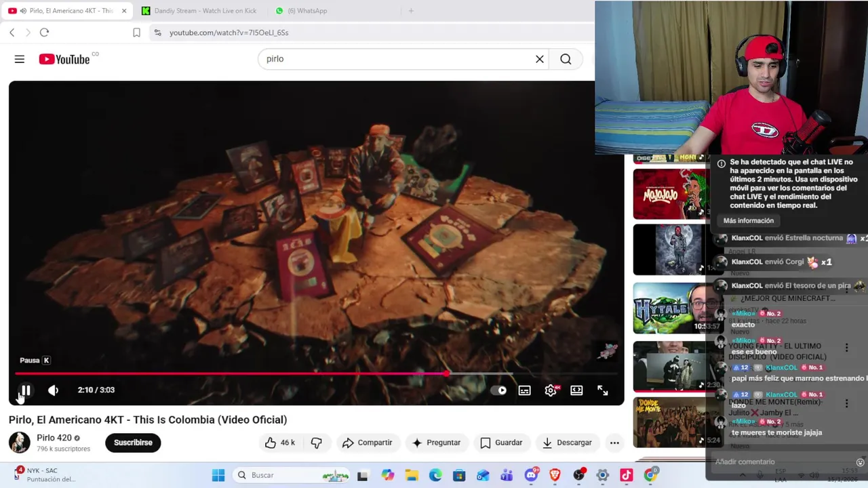This screenshot has width=868, height=488.
Task: Toggle the autoplay switch in the player
Action: pos(498,390)
